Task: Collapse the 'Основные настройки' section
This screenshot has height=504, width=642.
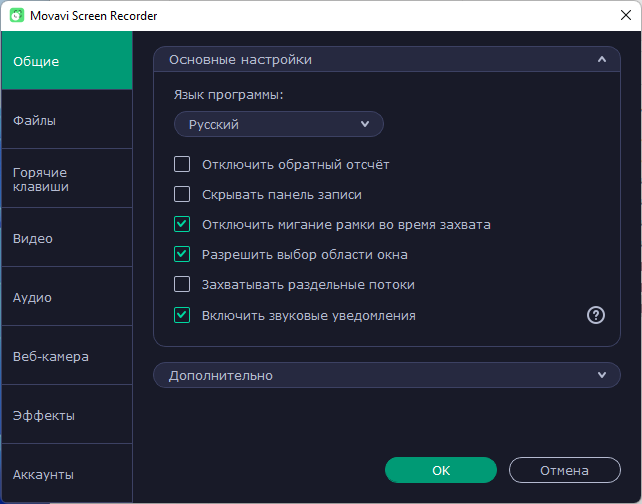Action: click(x=601, y=60)
